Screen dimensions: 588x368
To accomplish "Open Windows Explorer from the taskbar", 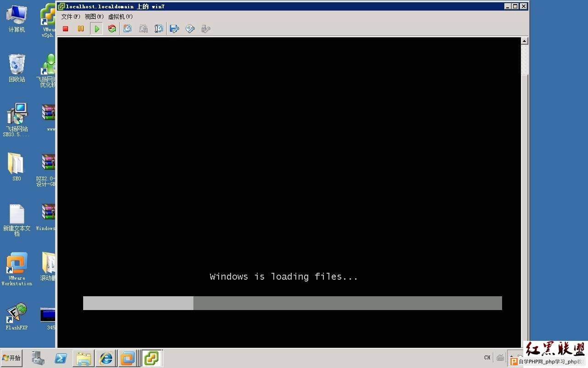I will (84, 358).
